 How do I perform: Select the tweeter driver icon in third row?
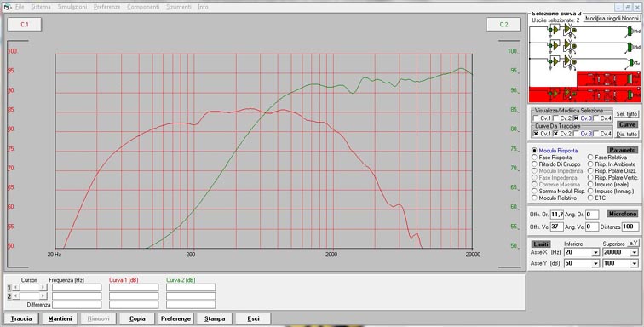click(632, 62)
